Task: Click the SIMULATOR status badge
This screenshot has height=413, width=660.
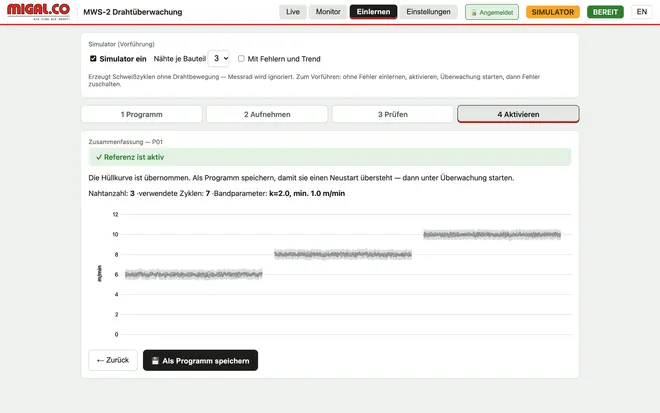Action: [553, 12]
